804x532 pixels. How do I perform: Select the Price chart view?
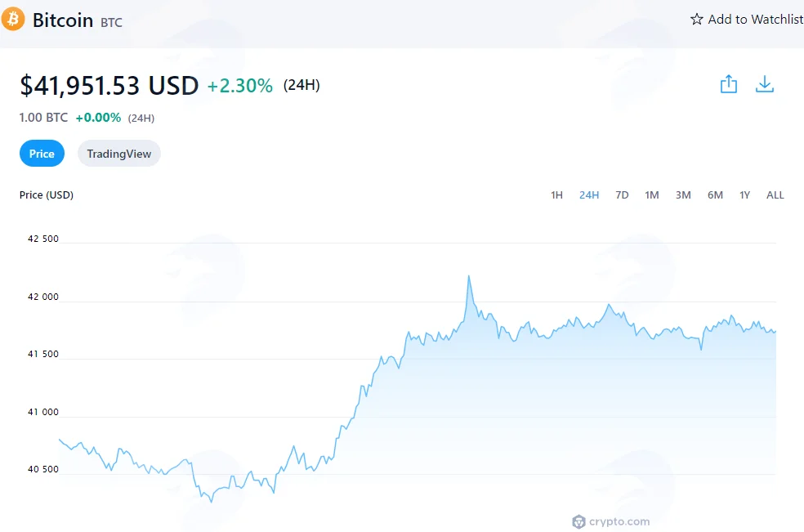coord(42,154)
